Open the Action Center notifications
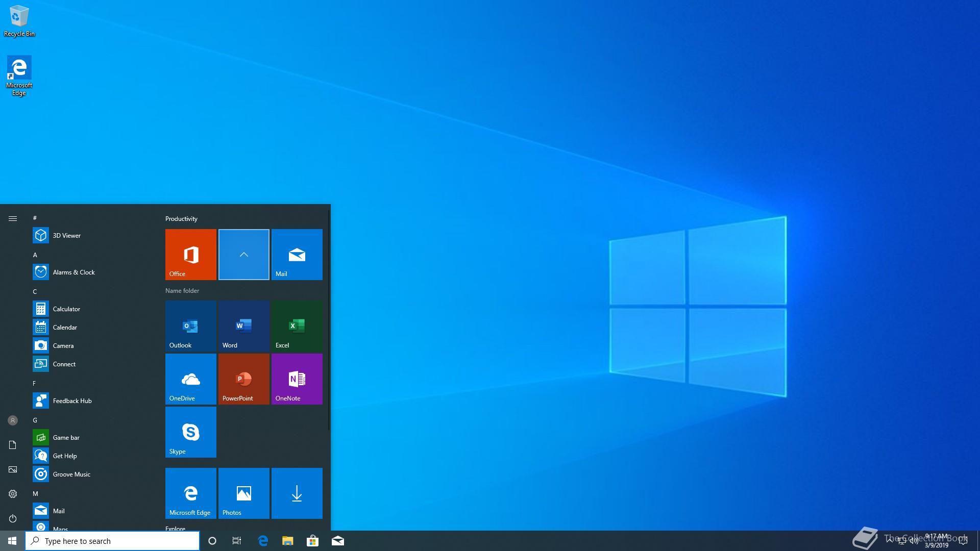 [x=963, y=541]
